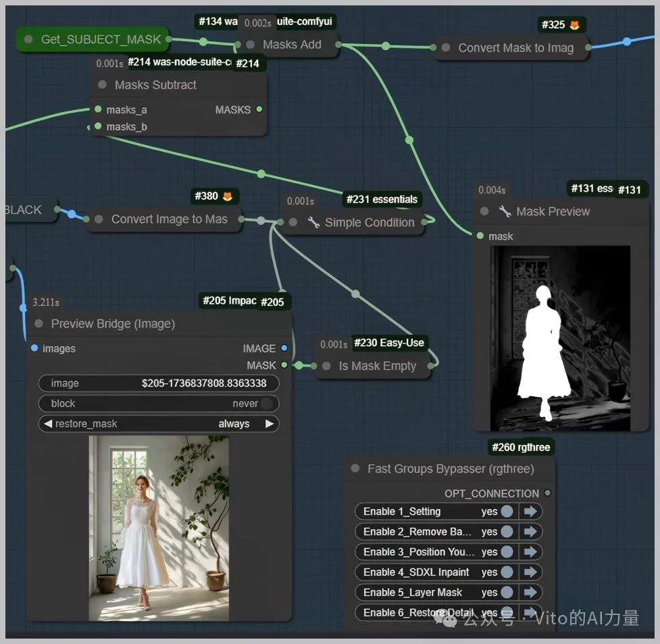
Task: Click the #131 node badge
Action: coord(630,190)
